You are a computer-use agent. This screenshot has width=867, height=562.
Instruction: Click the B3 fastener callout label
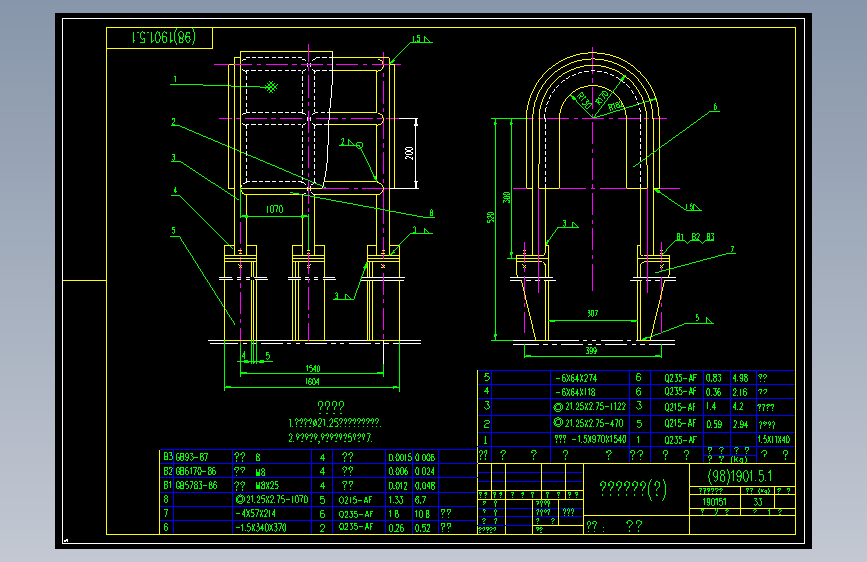[x=710, y=237]
